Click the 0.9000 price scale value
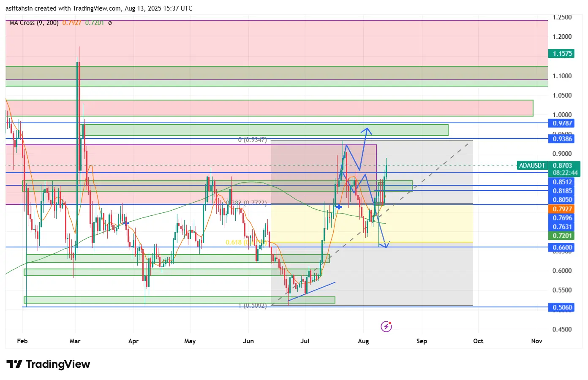The height and width of the screenshot is (380, 588). (562, 154)
